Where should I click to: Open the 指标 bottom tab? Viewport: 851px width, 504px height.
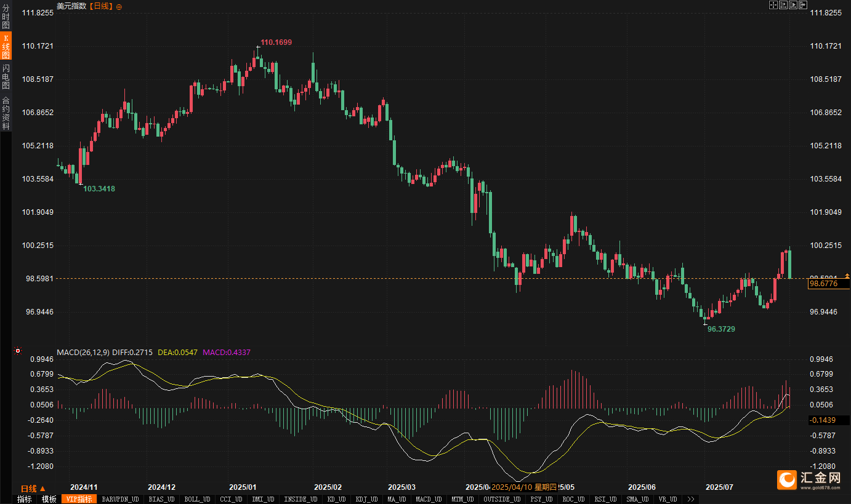[x=24, y=499]
